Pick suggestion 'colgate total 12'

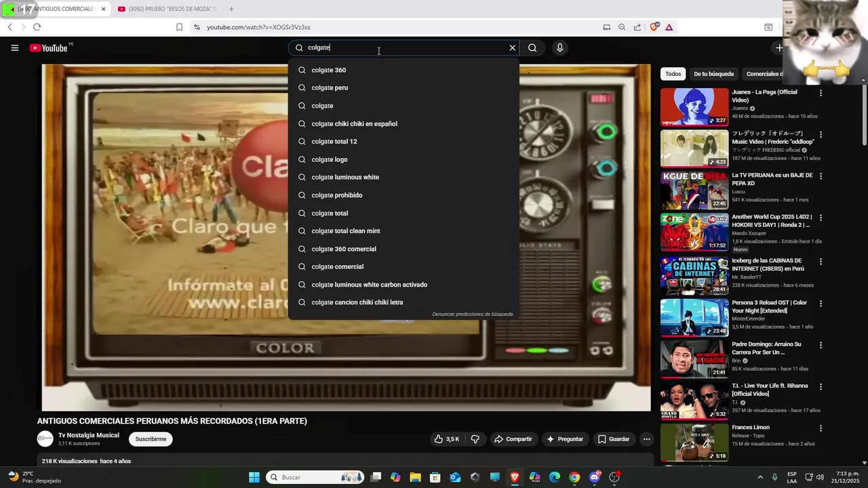click(x=403, y=142)
